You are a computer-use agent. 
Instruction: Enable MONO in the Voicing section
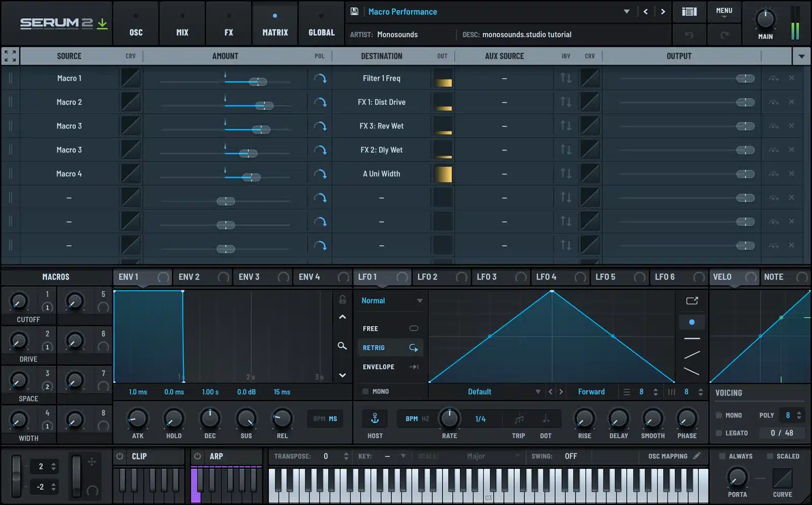(719, 415)
